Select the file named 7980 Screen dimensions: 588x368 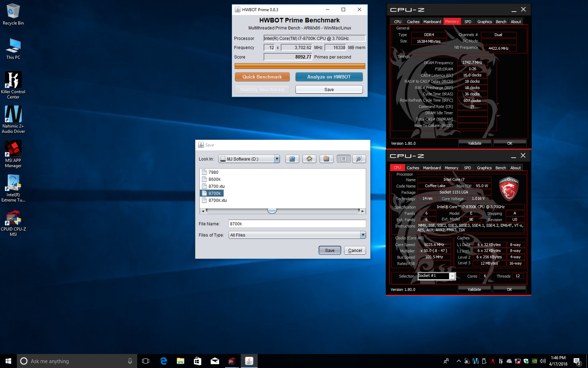pyautogui.click(x=210, y=172)
